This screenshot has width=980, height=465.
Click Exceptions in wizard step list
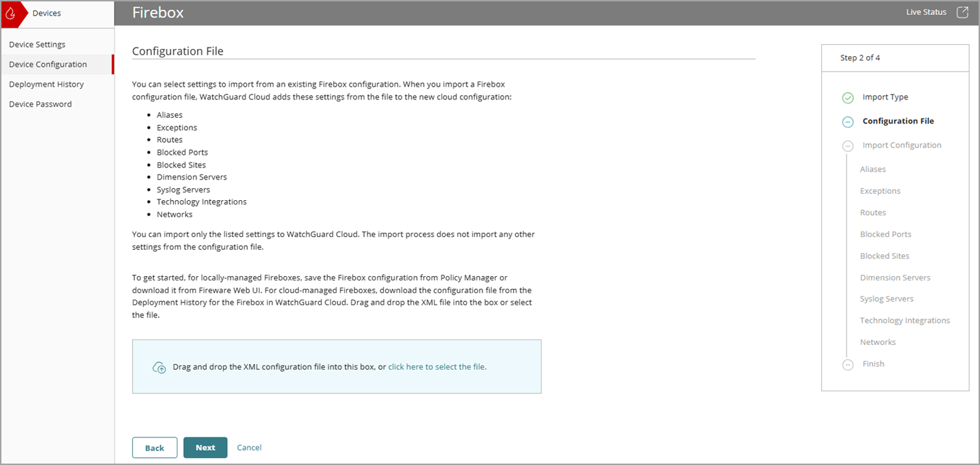[880, 191]
